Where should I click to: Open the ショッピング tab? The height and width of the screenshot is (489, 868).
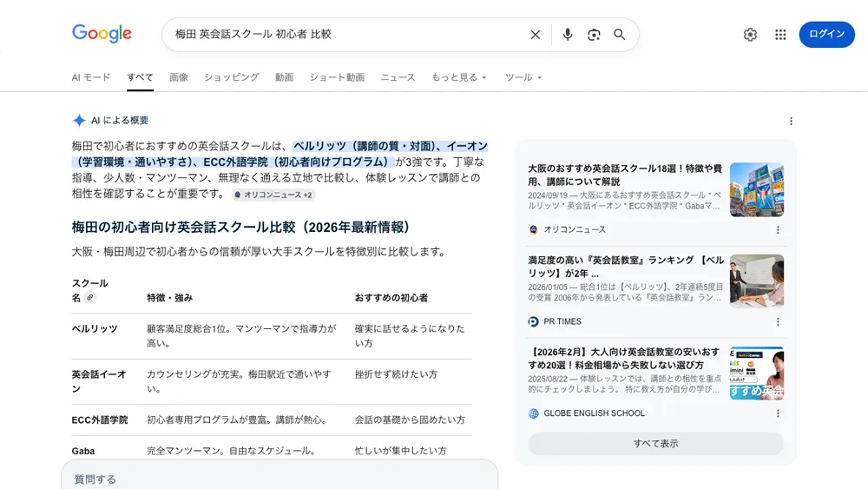point(232,77)
